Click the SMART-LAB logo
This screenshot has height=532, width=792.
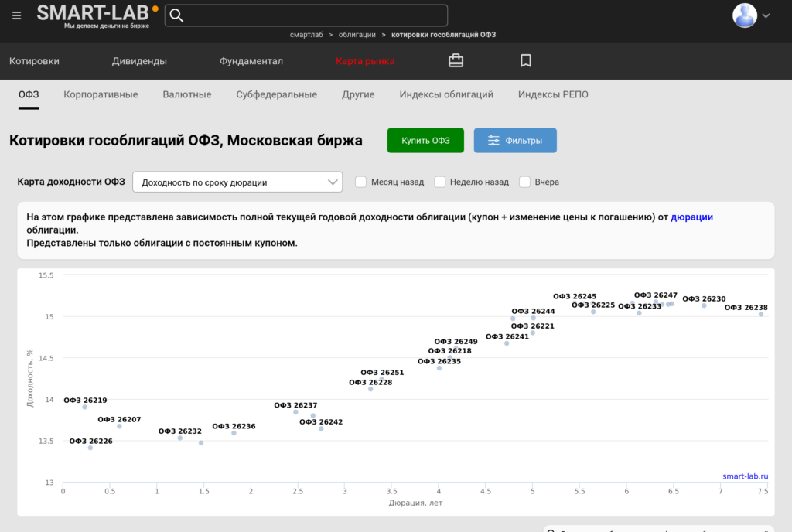tap(97, 15)
